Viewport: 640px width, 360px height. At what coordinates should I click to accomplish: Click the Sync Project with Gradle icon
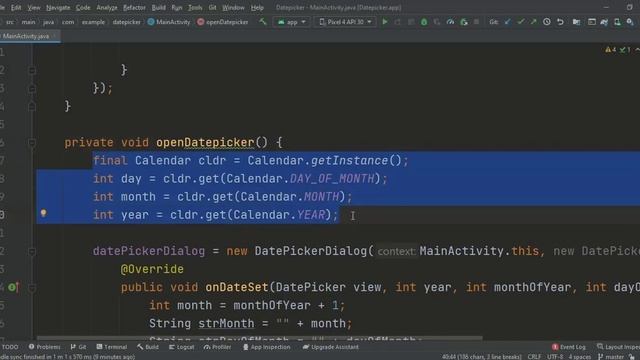(604, 22)
